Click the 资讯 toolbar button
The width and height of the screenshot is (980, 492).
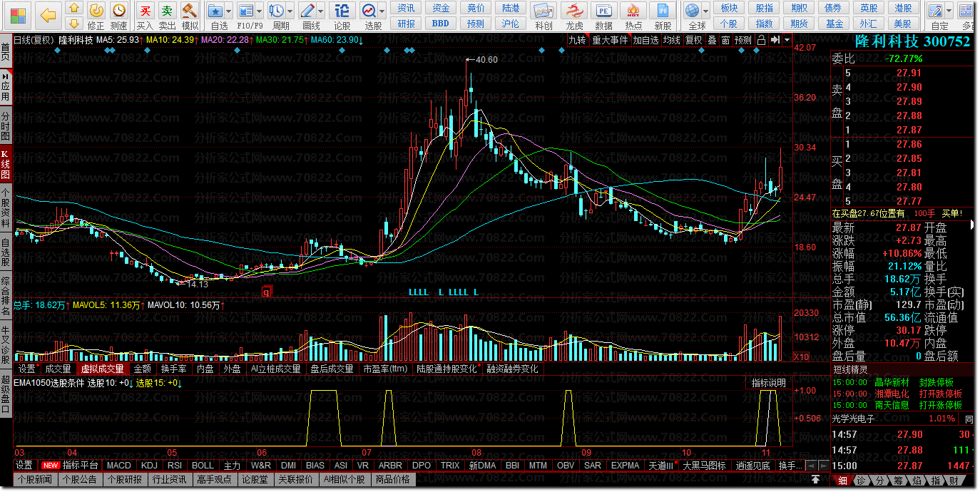click(x=407, y=8)
